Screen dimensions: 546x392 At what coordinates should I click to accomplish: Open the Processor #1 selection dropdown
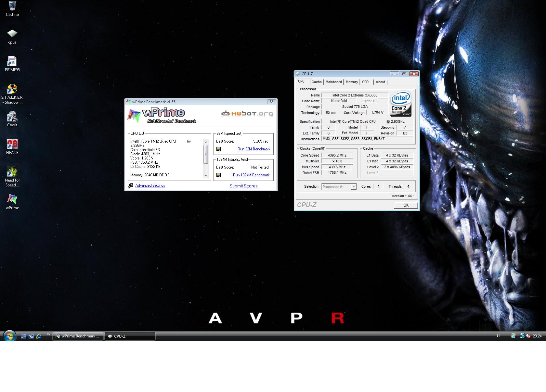tap(339, 186)
